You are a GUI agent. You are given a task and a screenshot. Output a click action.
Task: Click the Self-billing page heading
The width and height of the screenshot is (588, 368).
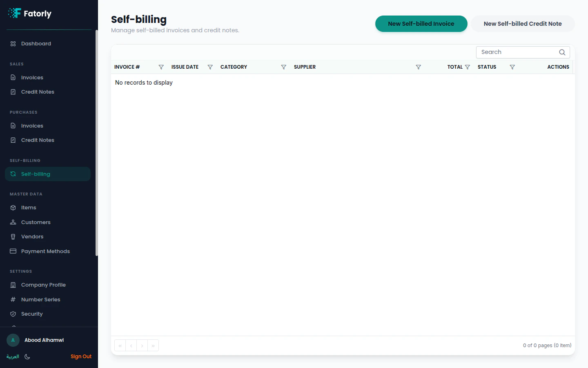point(139,19)
